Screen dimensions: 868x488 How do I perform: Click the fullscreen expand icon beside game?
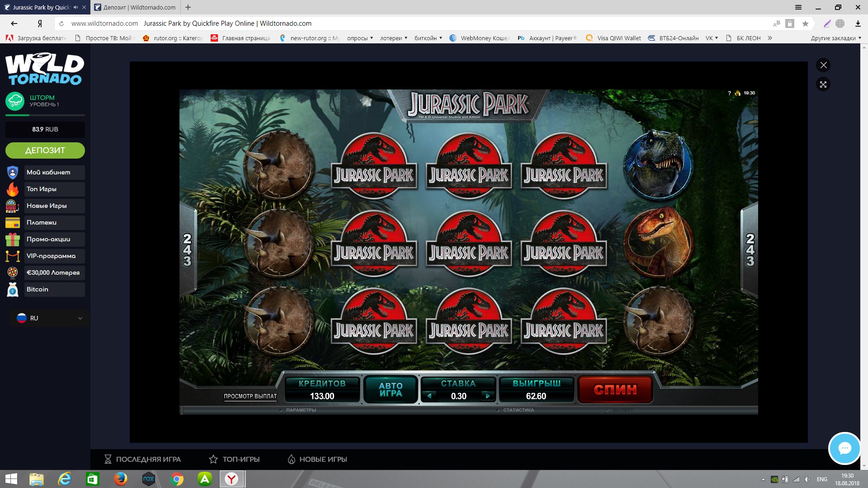pyautogui.click(x=823, y=84)
